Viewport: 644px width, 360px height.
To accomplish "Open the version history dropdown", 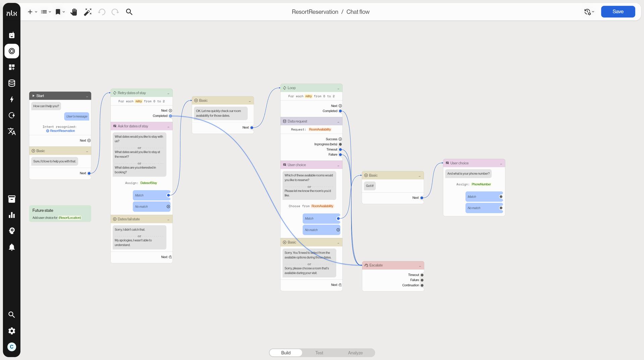I will 589,12.
